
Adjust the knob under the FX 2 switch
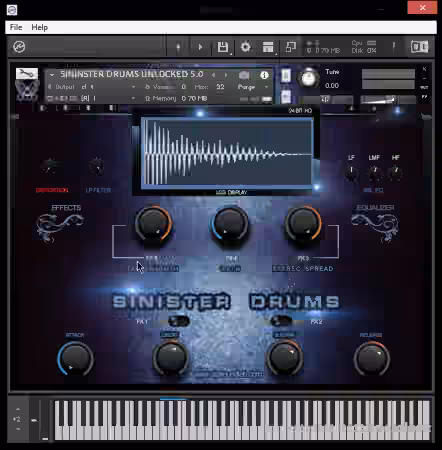284,359
